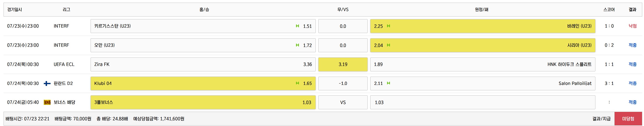Click the handicap H icon next to 2.25
The image size is (644, 126).
(x=388, y=26)
